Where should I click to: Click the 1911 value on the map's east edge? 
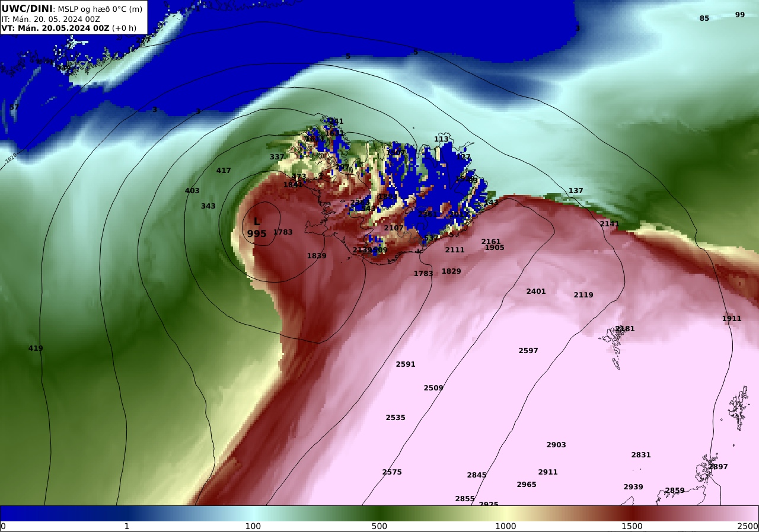tap(732, 319)
